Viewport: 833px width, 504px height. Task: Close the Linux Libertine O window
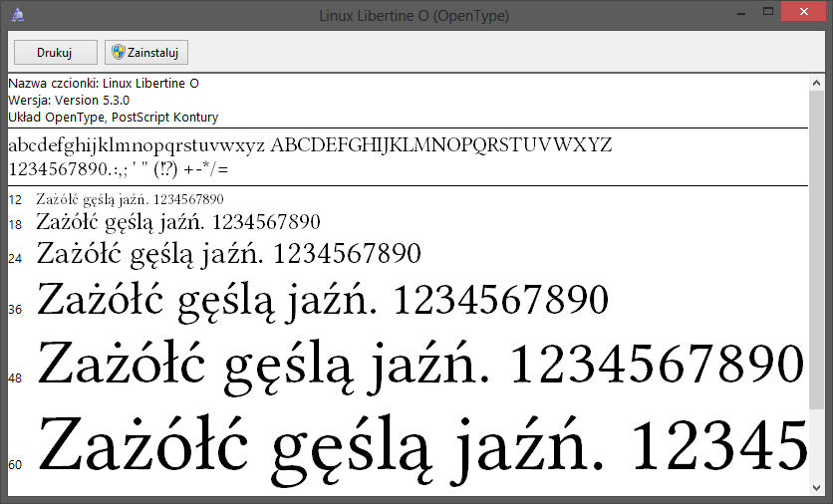pos(804,12)
